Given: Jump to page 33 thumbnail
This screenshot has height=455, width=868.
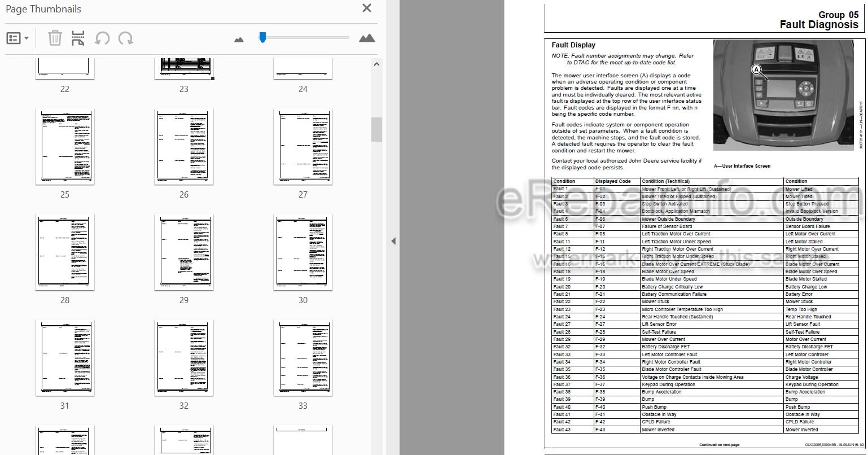Looking at the screenshot, I should (303, 358).
